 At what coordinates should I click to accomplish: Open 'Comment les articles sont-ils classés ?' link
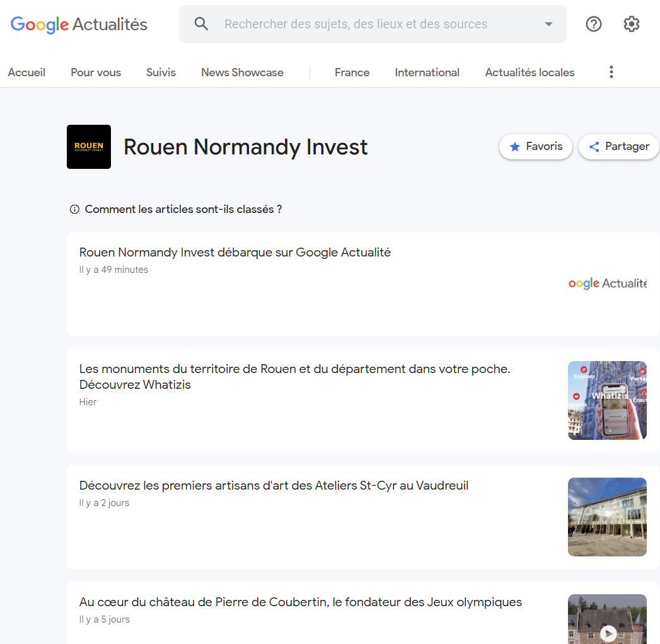point(183,209)
